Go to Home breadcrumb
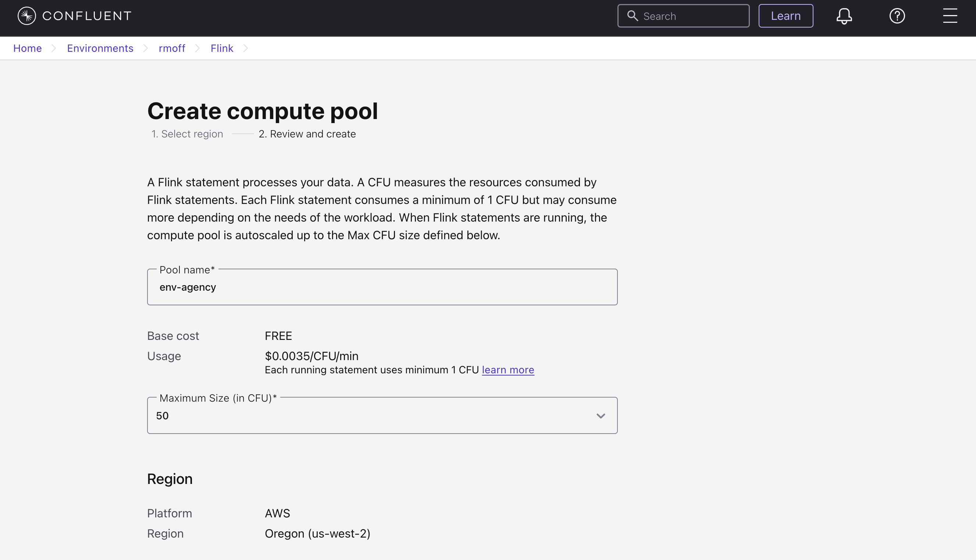The width and height of the screenshot is (976, 560). (27, 48)
